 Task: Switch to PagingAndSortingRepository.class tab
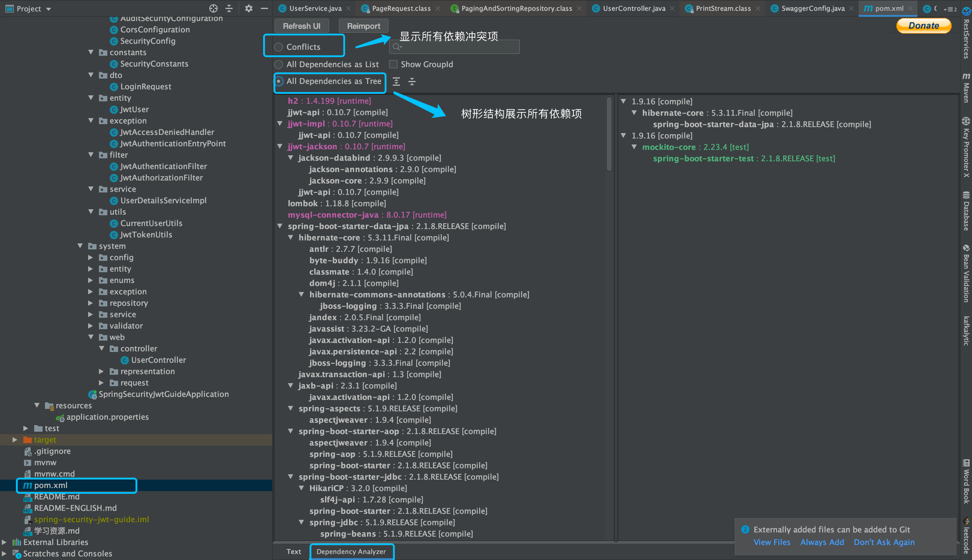pyautogui.click(x=517, y=8)
